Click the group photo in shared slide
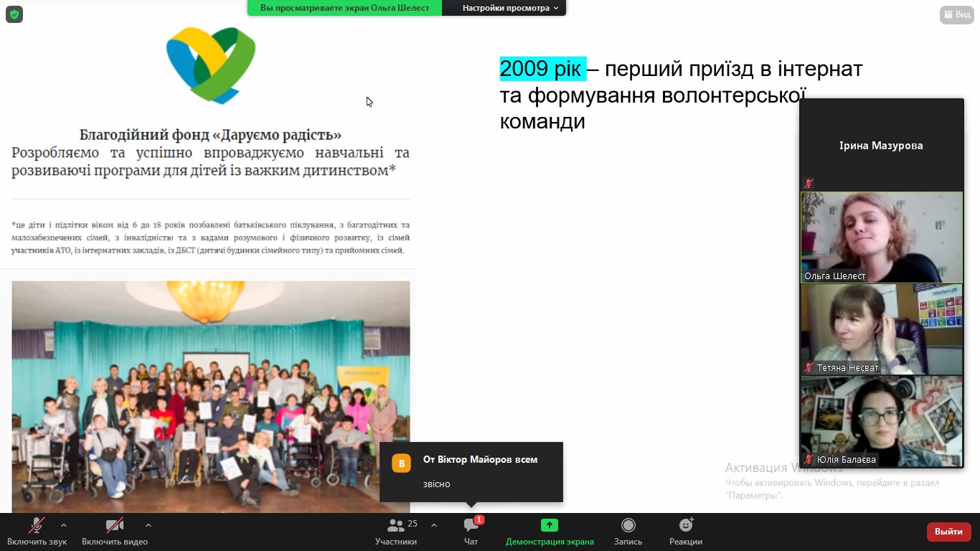Image resolution: width=980 pixels, height=551 pixels. click(x=211, y=396)
